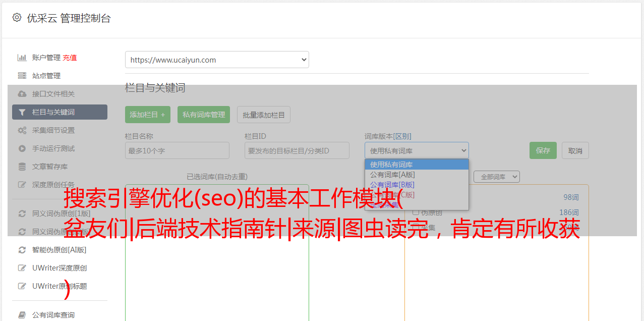Open UWriter深度原创 page
This screenshot has height=321, width=644.
click(60, 268)
